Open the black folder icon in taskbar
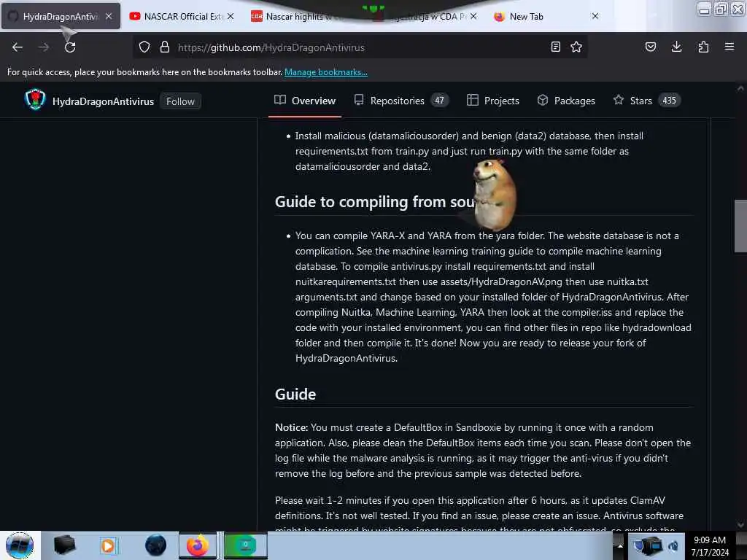 click(x=64, y=545)
